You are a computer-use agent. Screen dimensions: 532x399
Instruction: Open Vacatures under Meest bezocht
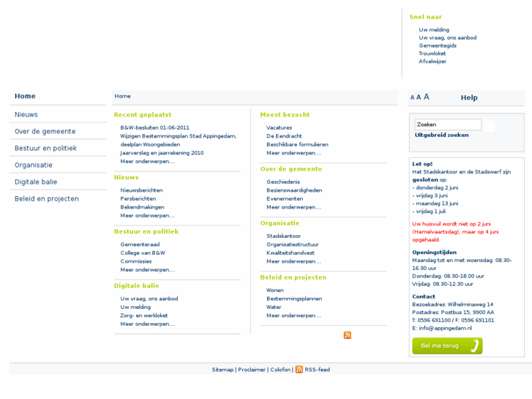[280, 127]
